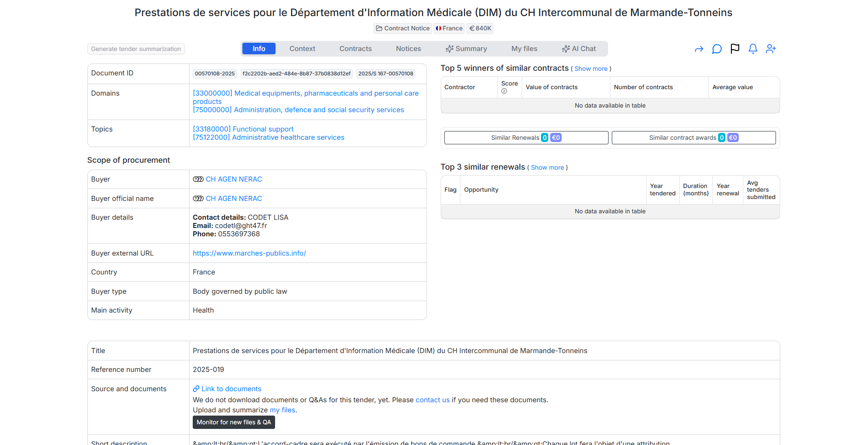Click the Body governed by public law value
Image resolution: width=868 pixels, height=445 pixels.
pyautogui.click(x=240, y=291)
